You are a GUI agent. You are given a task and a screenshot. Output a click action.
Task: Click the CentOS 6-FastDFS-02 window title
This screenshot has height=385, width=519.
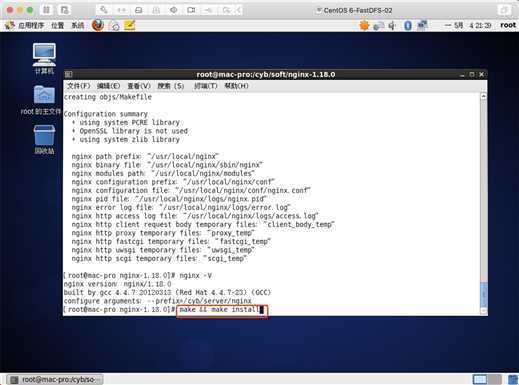[x=358, y=10]
